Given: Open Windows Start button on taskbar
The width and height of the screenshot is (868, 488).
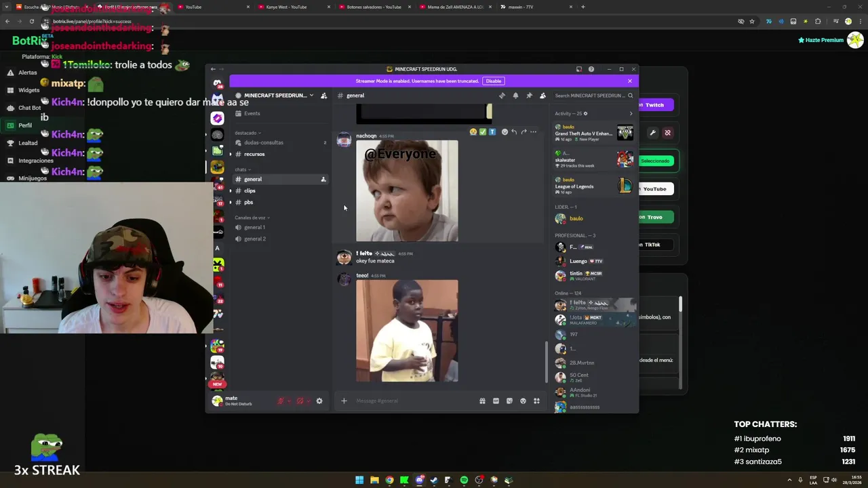Looking at the screenshot, I should click(359, 480).
